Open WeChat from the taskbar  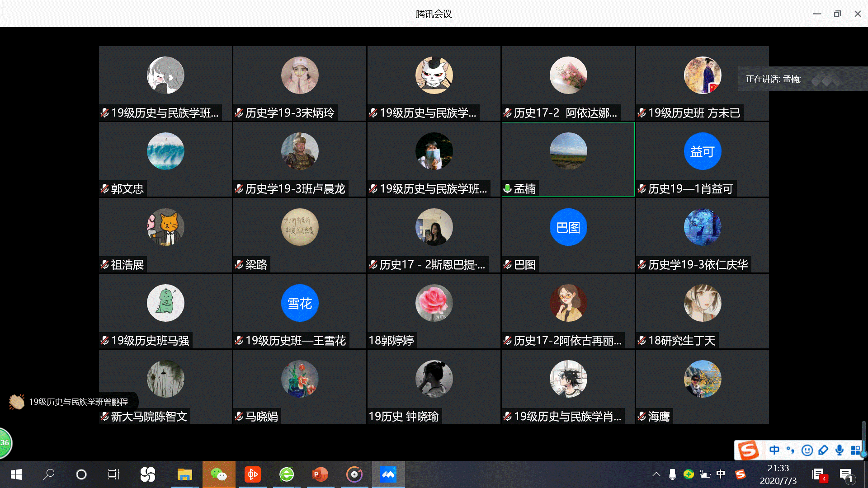coord(219,474)
